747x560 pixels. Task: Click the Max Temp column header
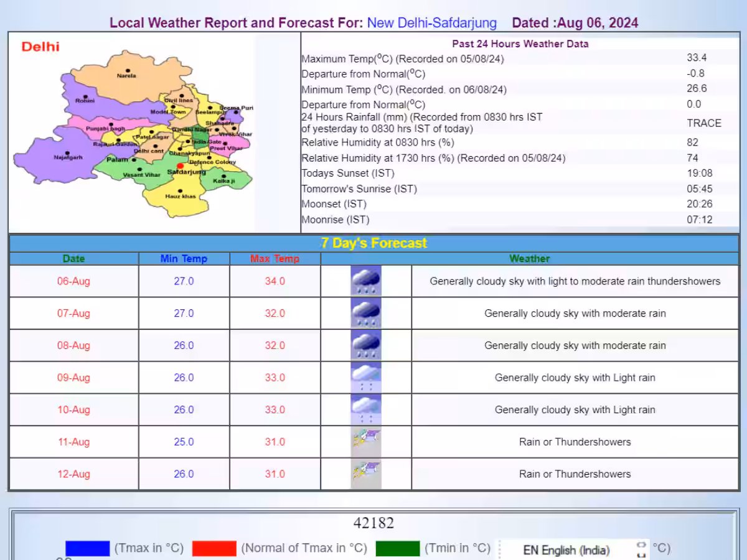(275, 259)
